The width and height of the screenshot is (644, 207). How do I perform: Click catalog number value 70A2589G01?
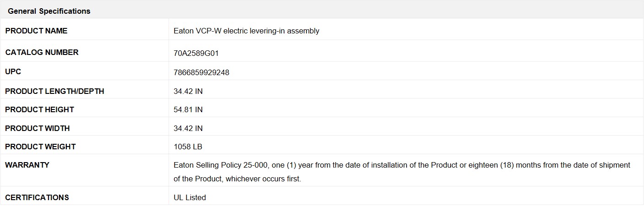196,53
